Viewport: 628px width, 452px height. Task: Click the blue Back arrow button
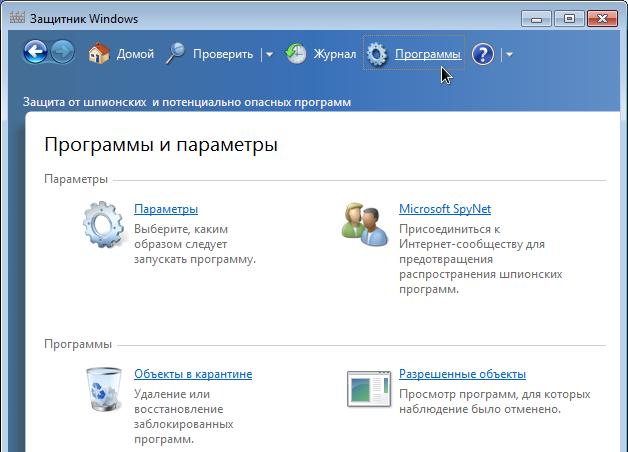point(35,52)
